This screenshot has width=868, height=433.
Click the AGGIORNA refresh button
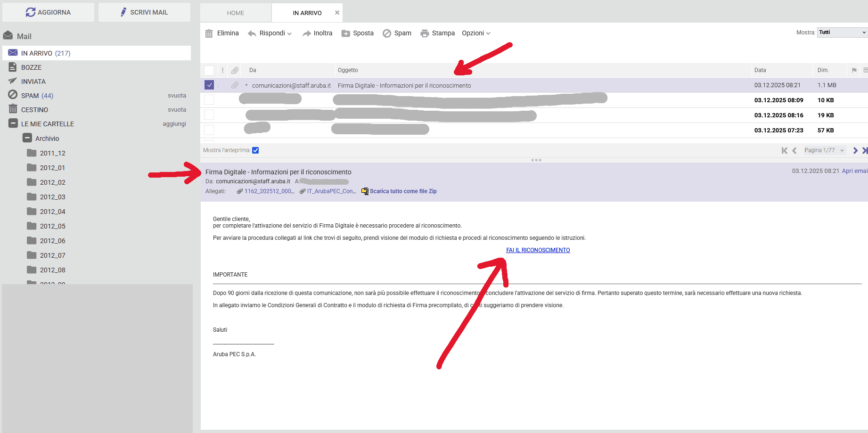pos(48,12)
